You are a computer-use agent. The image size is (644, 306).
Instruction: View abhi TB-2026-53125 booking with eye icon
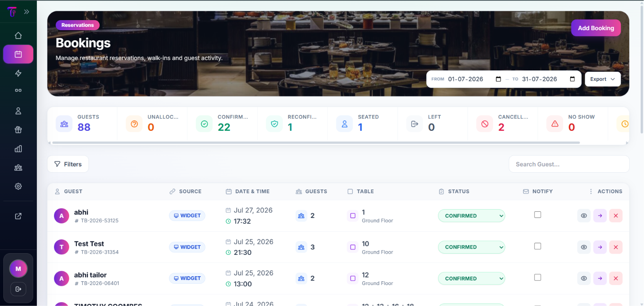pos(584,215)
